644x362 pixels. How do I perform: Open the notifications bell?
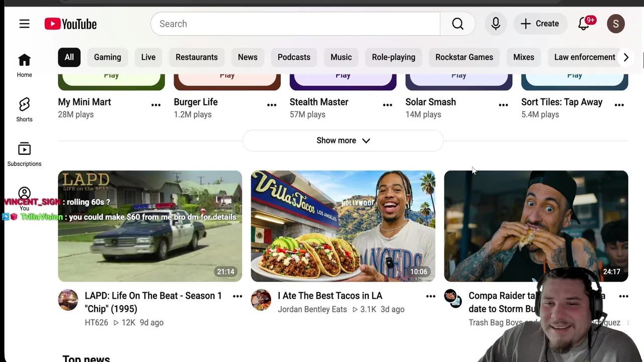584,24
